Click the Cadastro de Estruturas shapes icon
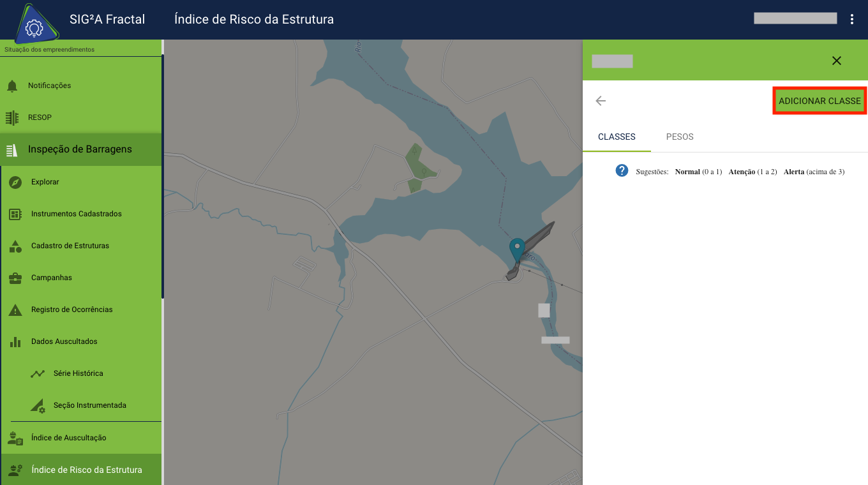This screenshot has height=485, width=868. 16,246
